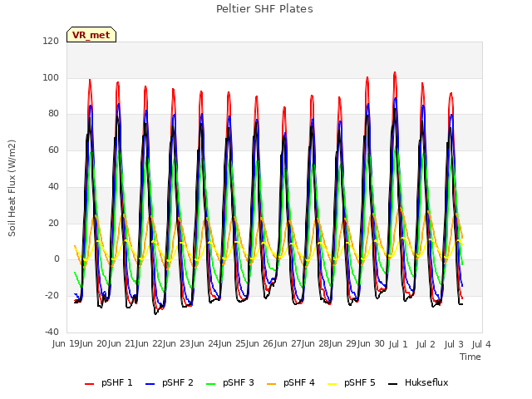Click the -20 y-axis tick label

pos(52,296)
